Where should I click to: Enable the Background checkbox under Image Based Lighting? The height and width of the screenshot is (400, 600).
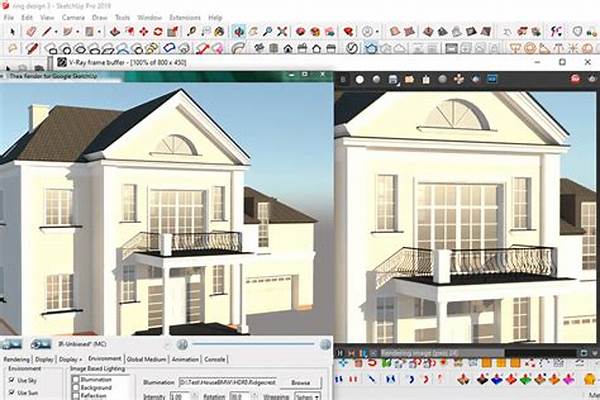tap(77, 388)
